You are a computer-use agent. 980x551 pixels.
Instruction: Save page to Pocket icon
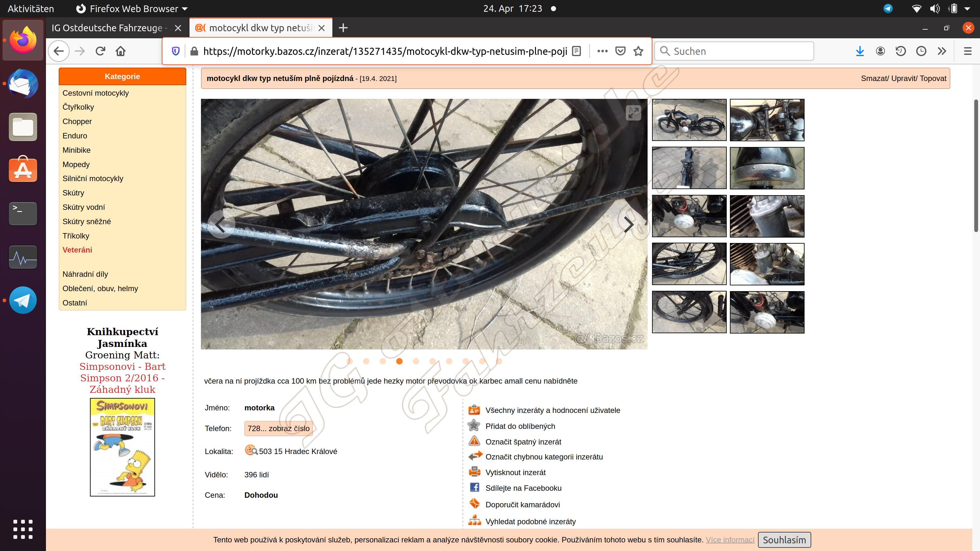620,51
